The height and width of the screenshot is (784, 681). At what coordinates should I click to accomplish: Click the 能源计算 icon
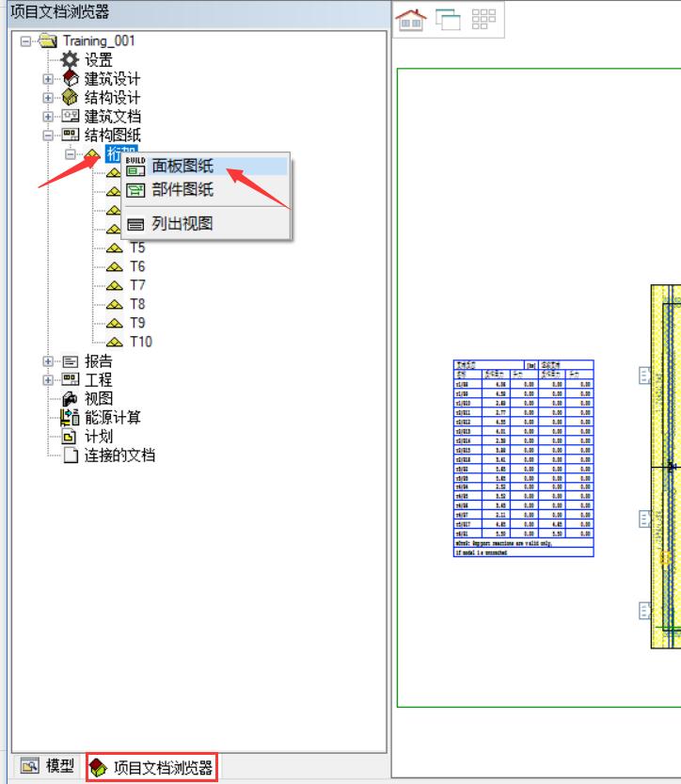(x=70, y=417)
